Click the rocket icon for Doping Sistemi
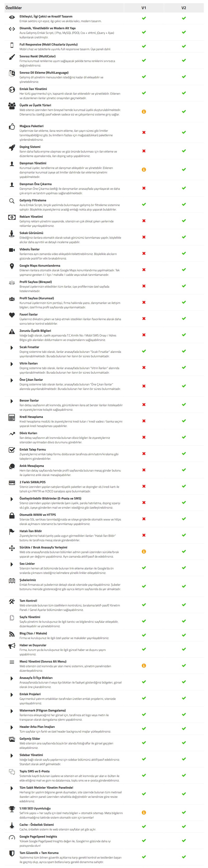208x868 pixels. coord(12,147)
